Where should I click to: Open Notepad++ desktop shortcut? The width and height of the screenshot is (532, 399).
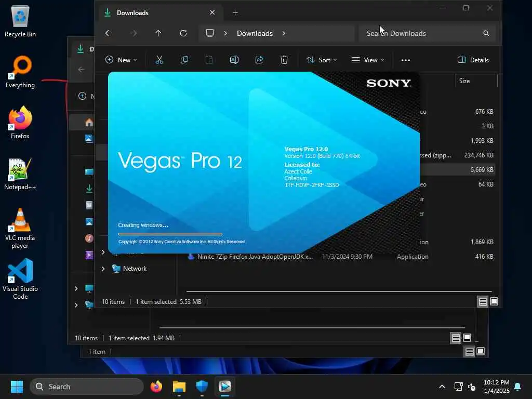[20, 174]
